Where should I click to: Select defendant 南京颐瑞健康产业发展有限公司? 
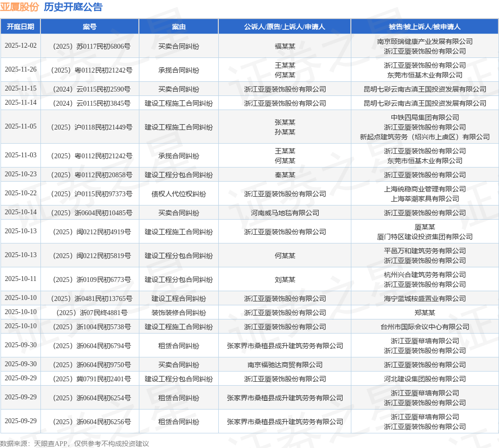click(424, 41)
